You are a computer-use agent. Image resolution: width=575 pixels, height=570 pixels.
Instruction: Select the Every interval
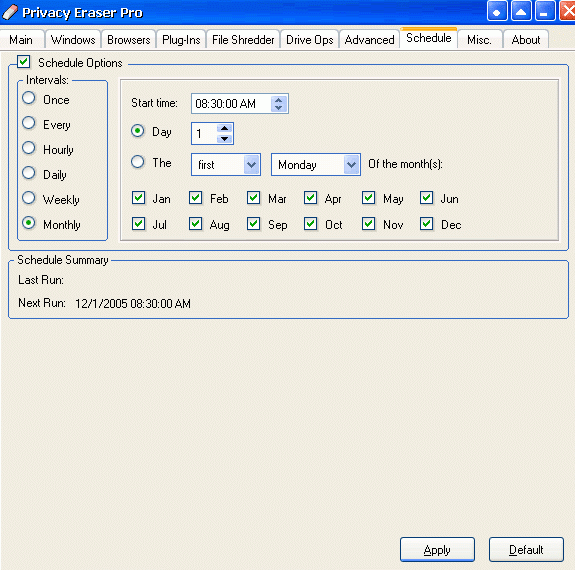[x=29, y=123]
